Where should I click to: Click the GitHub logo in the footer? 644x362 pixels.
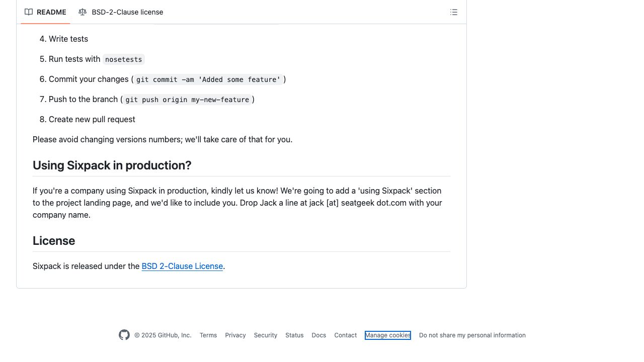pyautogui.click(x=124, y=335)
